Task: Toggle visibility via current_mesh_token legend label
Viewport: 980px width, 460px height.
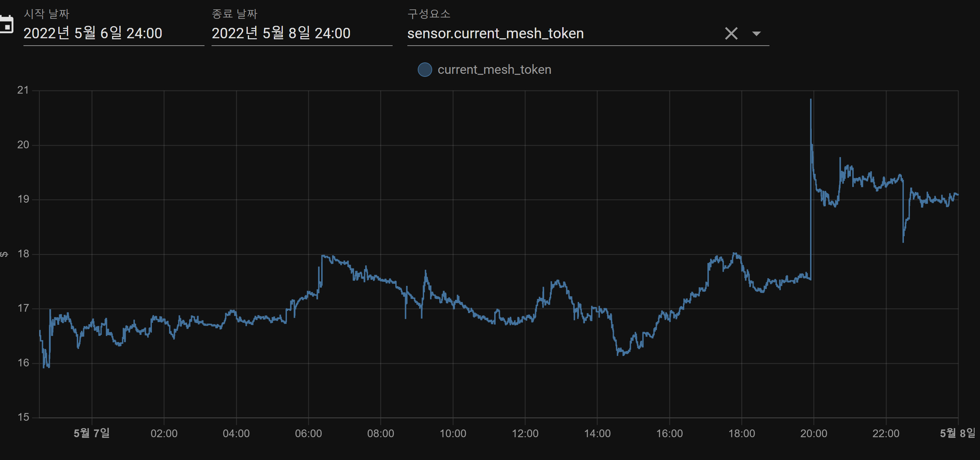Action: pyautogui.click(x=494, y=70)
